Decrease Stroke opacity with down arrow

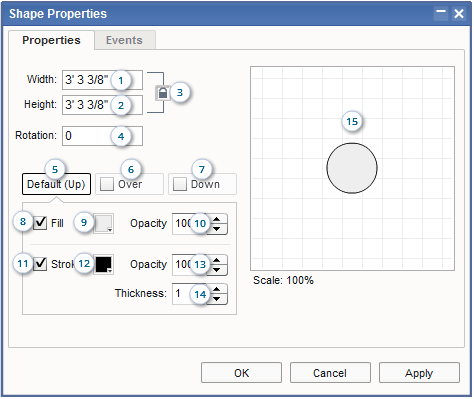point(217,270)
